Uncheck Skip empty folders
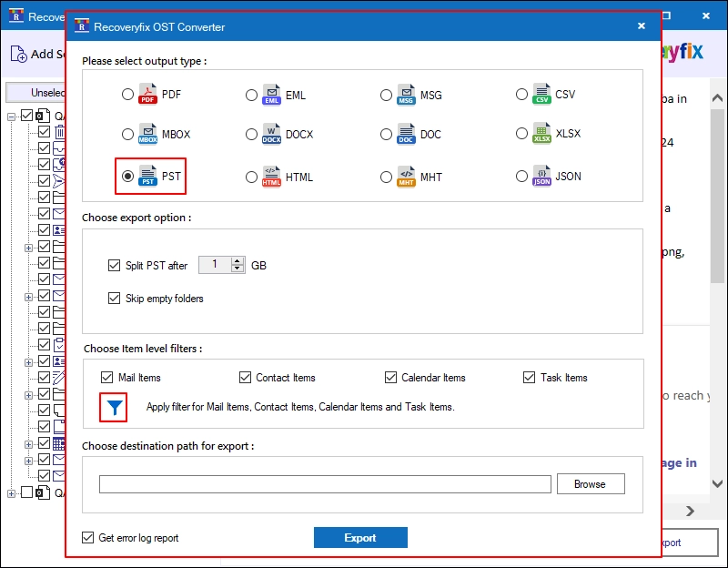The width and height of the screenshot is (728, 568). [x=114, y=299]
